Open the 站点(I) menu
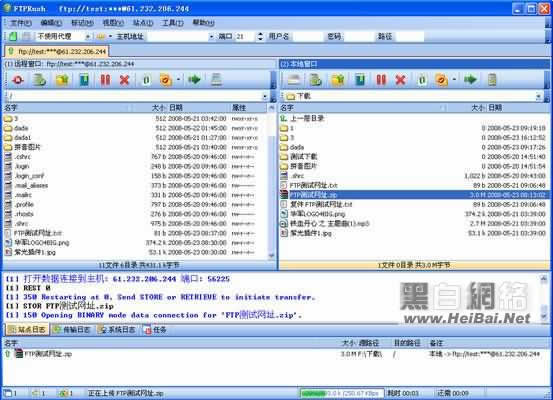 pyautogui.click(x=143, y=23)
